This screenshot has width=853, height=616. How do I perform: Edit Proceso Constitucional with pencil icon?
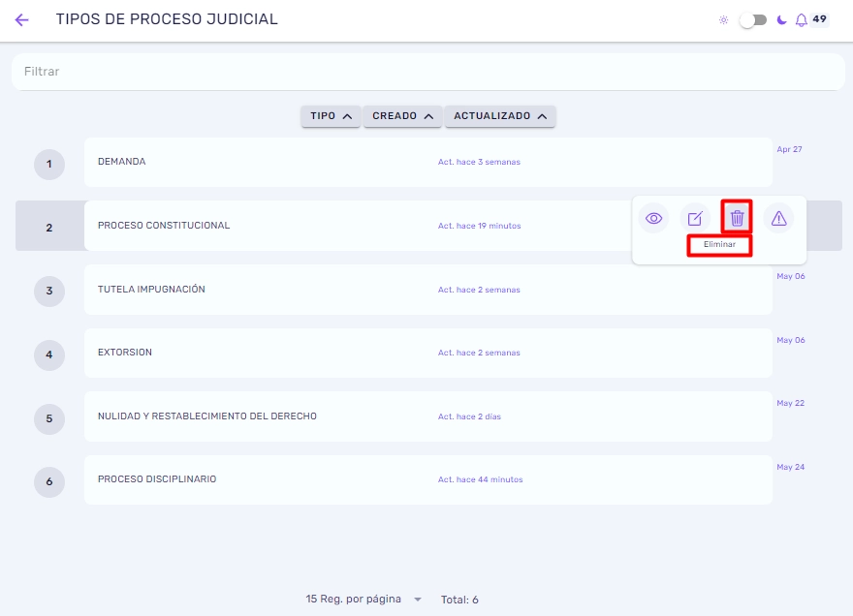point(695,219)
